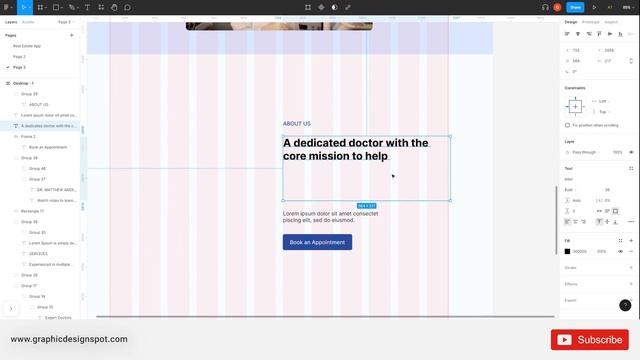Open Pass through blend mode dropdown

point(586,152)
